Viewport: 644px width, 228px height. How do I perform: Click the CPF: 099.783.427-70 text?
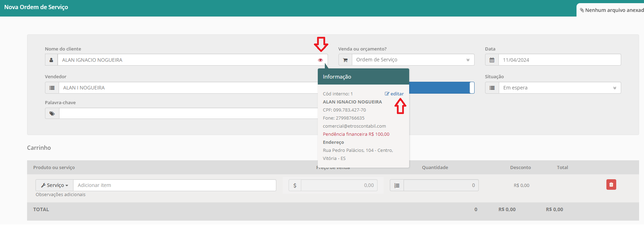[x=344, y=110]
